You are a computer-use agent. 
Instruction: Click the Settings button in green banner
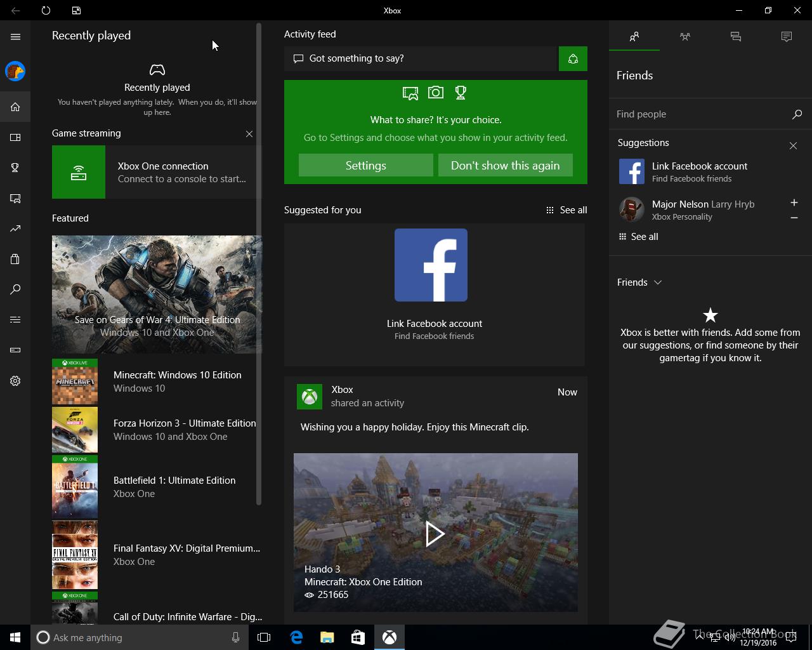click(x=366, y=165)
